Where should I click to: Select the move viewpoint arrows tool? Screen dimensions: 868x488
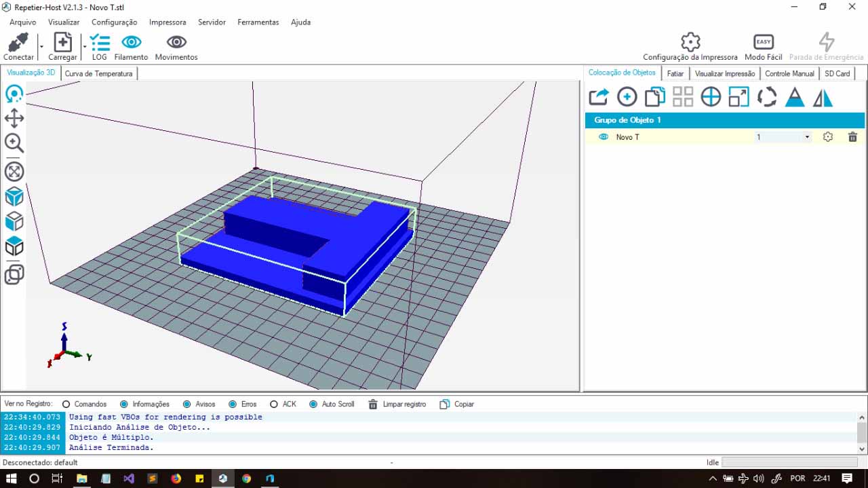(x=14, y=119)
